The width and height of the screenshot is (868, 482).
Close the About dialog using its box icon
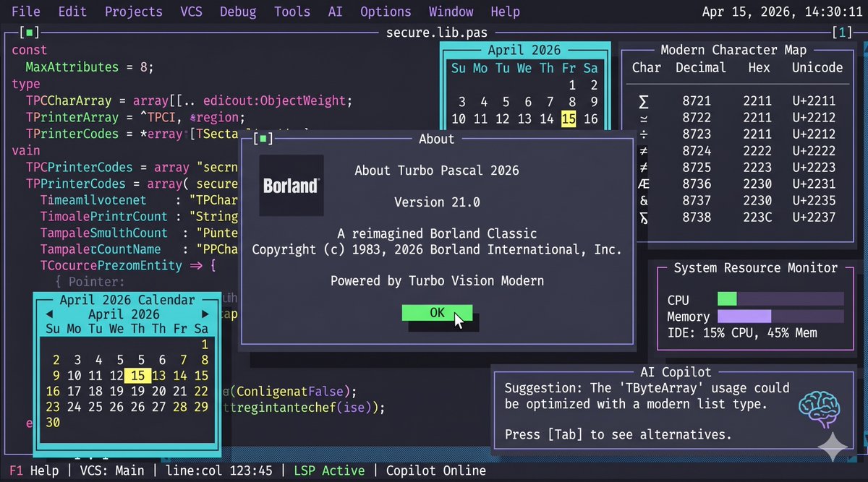(x=264, y=139)
